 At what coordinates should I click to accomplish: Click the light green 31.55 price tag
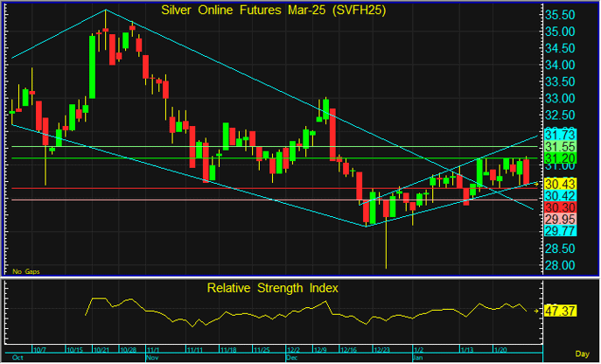[558, 145]
